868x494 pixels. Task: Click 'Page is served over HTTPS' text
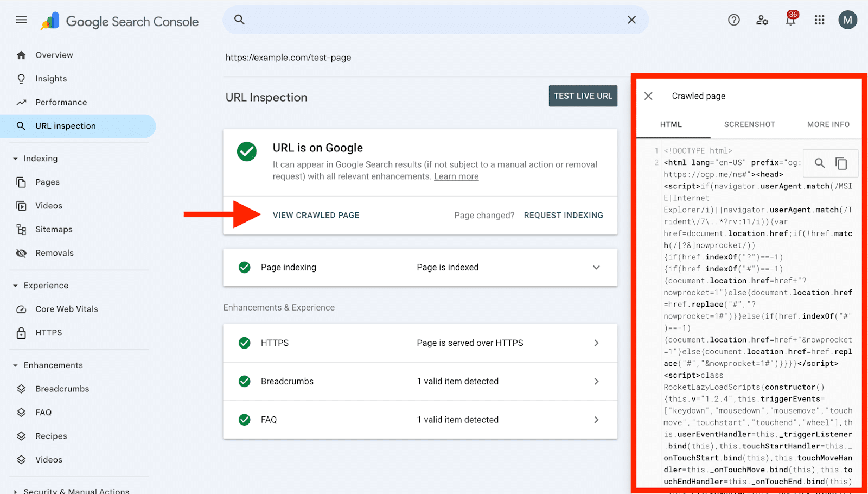470,343
